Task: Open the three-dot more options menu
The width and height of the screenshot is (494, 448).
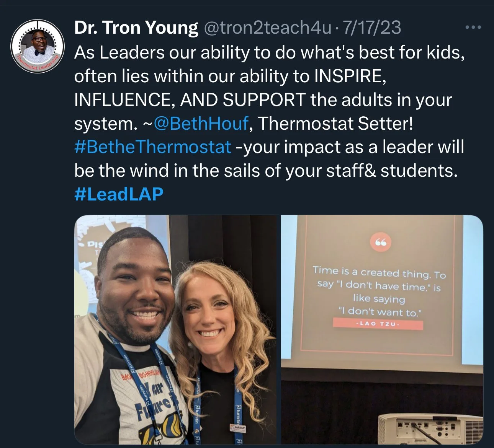Action: (x=473, y=28)
